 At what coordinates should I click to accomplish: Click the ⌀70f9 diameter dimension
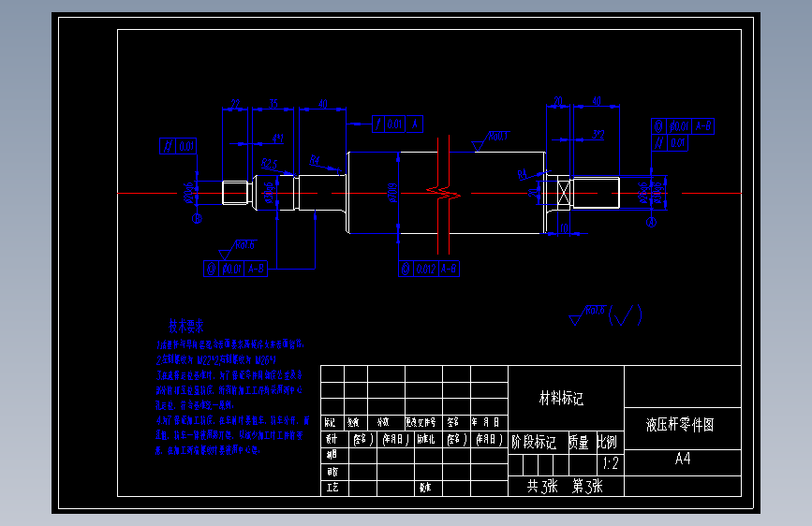pos(392,193)
